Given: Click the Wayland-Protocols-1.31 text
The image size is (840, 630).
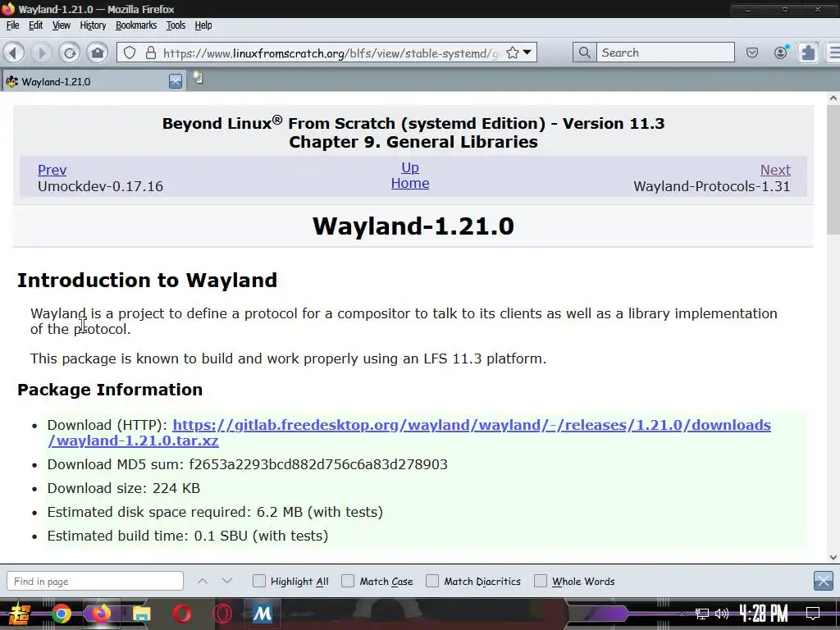Looking at the screenshot, I should pyautogui.click(x=711, y=186).
